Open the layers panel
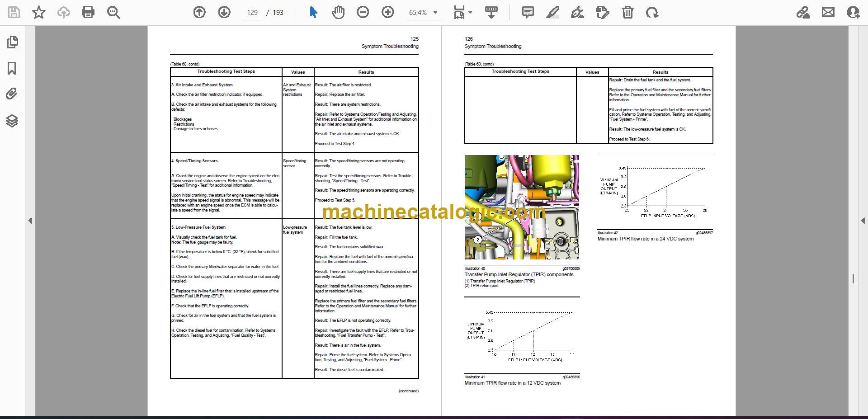The width and height of the screenshot is (868, 419). 12,121
